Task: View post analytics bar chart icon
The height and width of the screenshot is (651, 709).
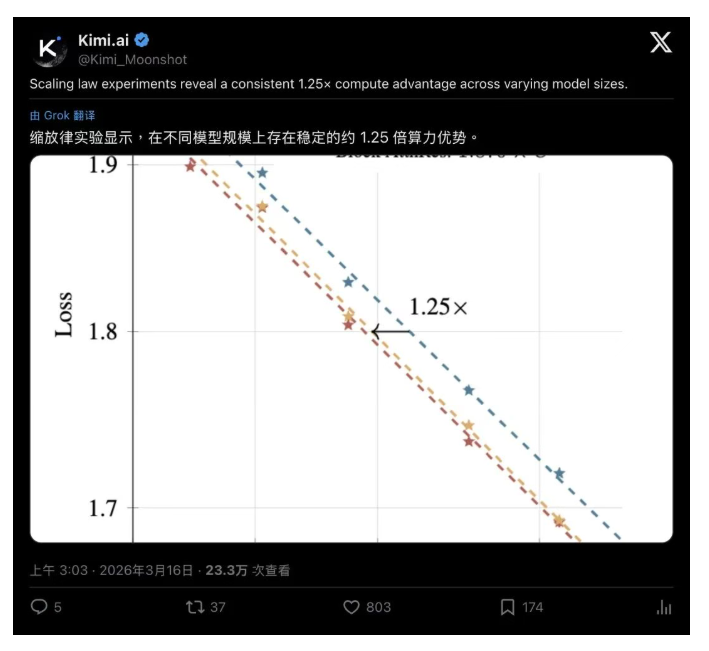Action: [664, 607]
